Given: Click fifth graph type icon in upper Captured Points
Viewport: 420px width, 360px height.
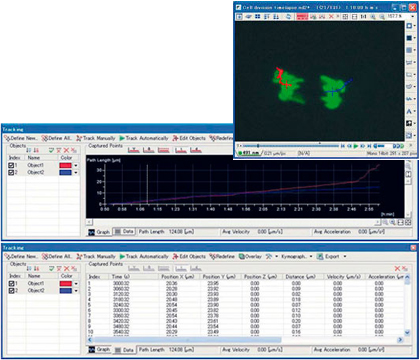Looking at the screenshot, I should tap(196, 150).
